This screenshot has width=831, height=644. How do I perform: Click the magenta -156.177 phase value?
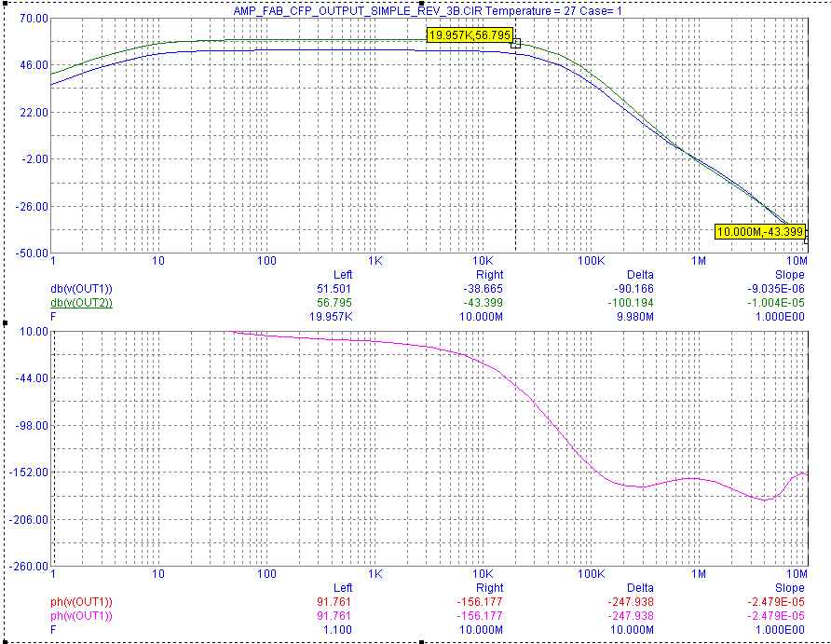pyautogui.click(x=480, y=616)
